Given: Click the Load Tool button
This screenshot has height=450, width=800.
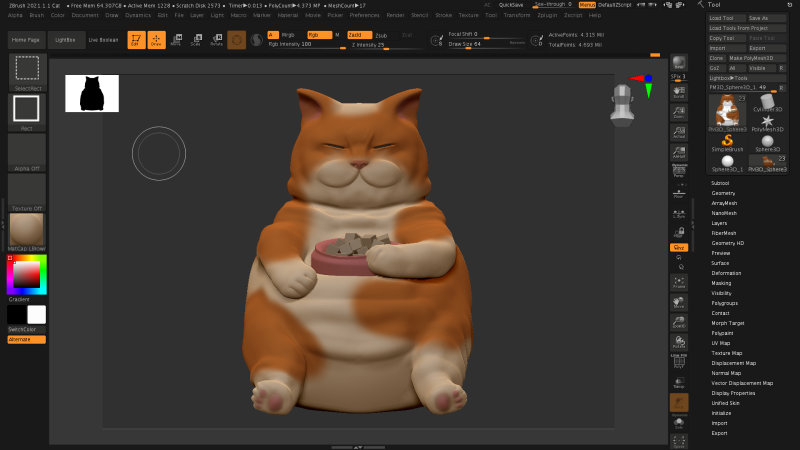Looking at the screenshot, I should 724,18.
